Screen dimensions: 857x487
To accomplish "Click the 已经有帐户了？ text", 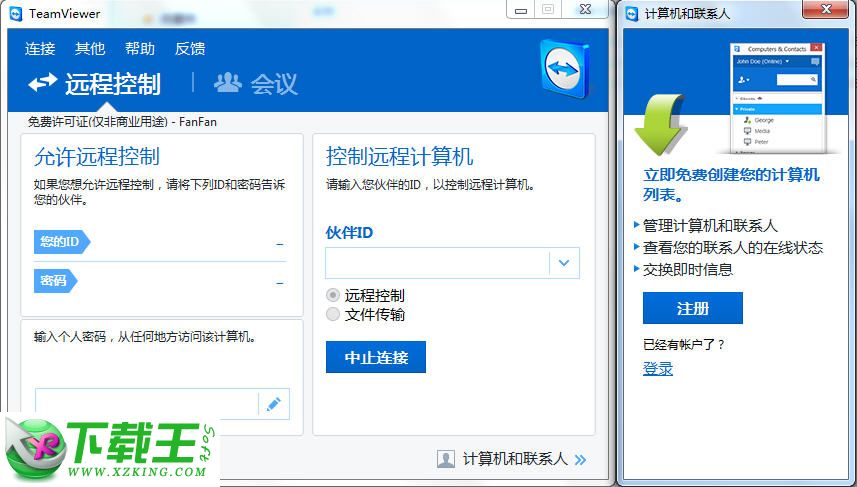I will point(684,344).
